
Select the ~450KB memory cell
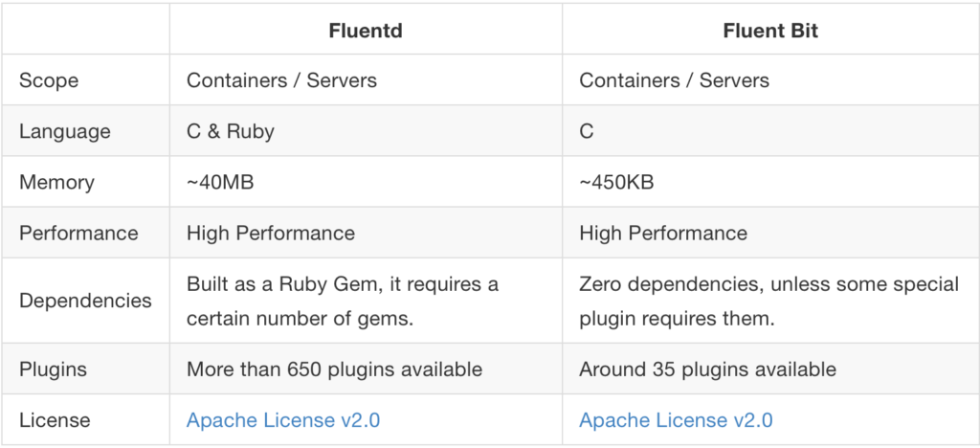tap(617, 182)
